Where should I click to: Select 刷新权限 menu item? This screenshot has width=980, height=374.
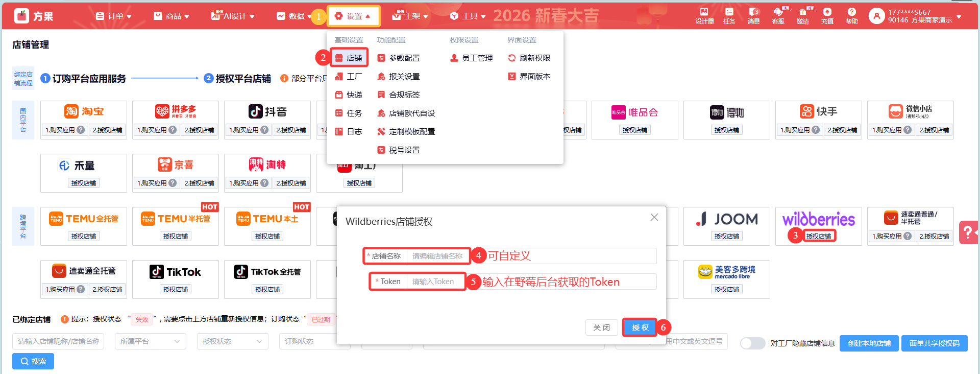(x=529, y=58)
